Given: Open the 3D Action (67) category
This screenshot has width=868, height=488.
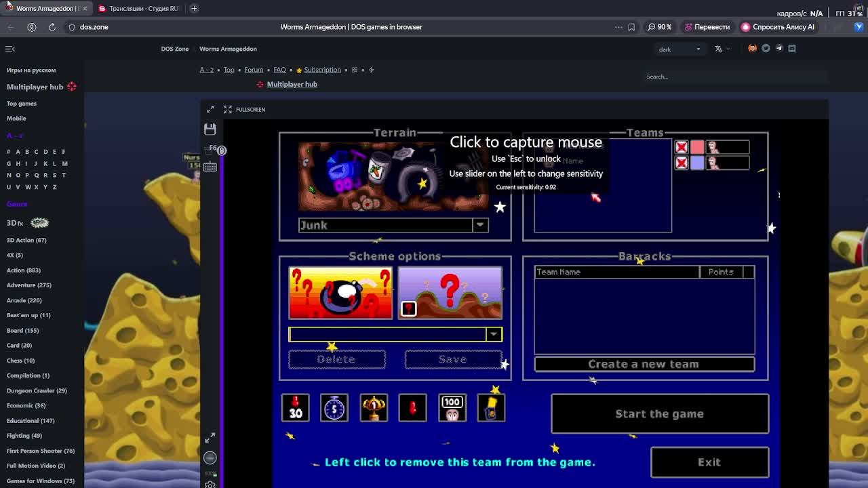Looking at the screenshot, I should 26,240.
